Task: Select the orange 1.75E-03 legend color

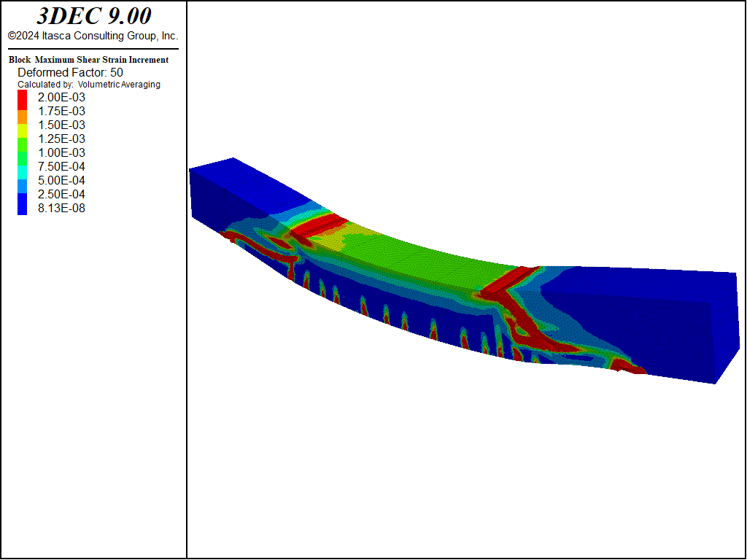Action: pos(22,112)
